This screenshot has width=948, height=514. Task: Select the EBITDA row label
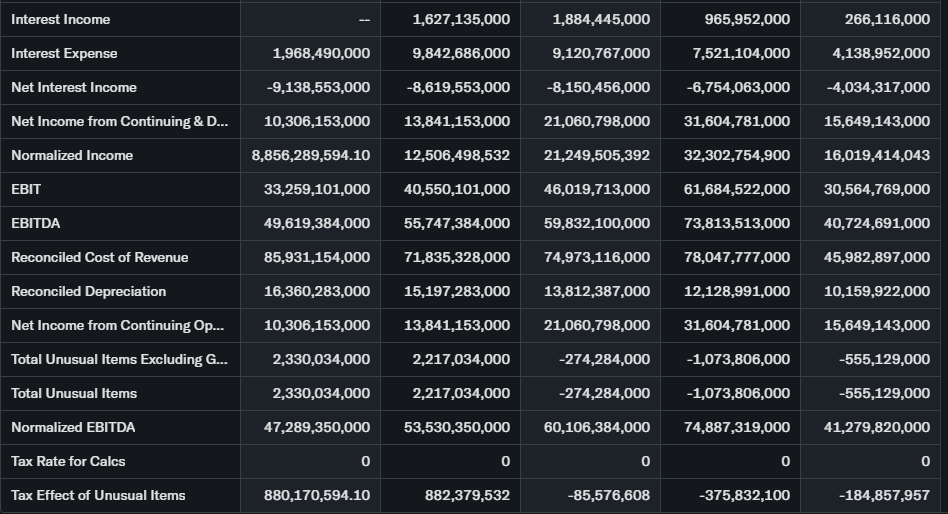click(35, 223)
